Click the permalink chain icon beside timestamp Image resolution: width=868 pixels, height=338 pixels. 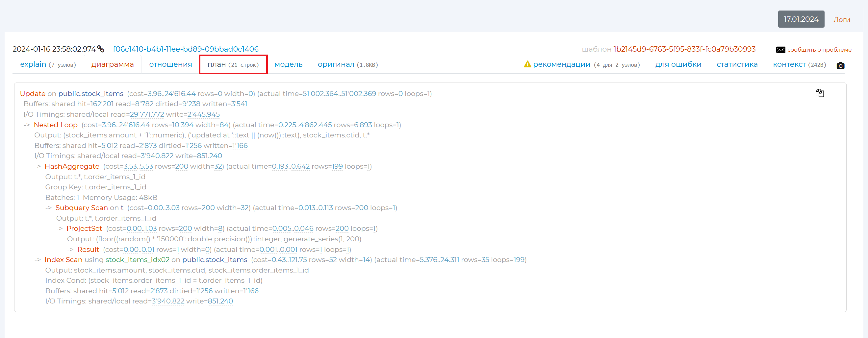pyautogui.click(x=100, y=49)
